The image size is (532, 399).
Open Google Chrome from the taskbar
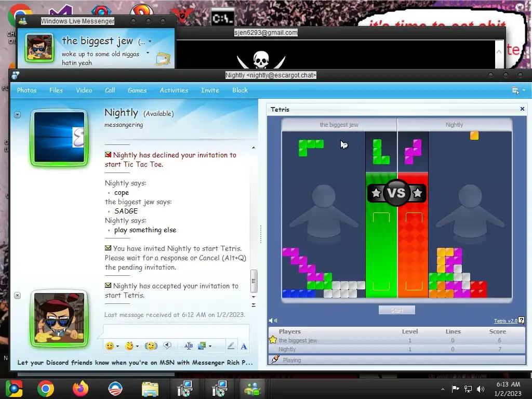(x=46, y=389)
